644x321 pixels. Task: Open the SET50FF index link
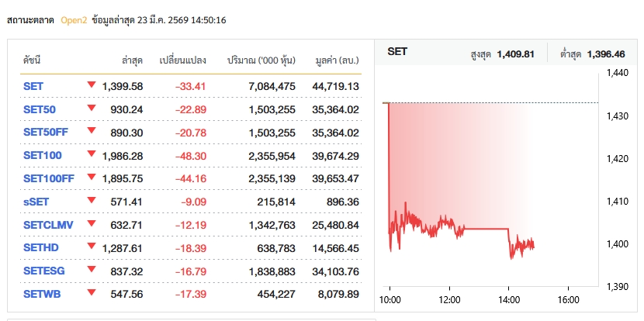click(x=46, y=133)
